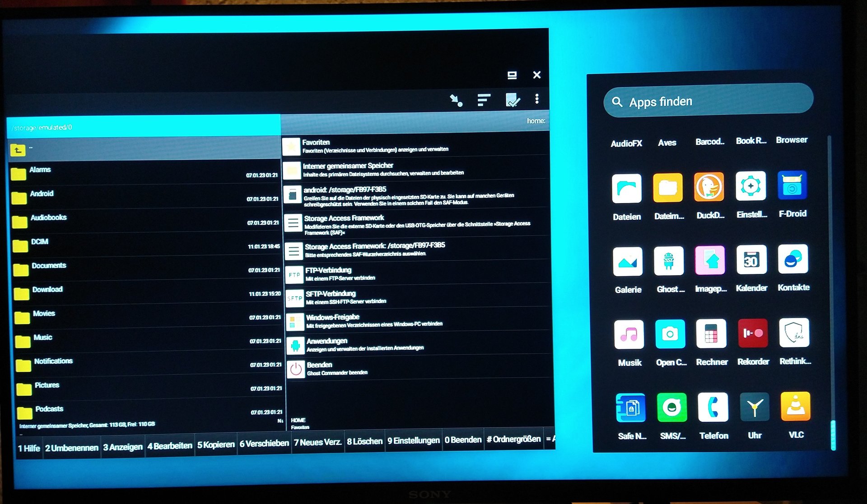The image size is (867, 504).
Task: Click the 8 Löschen button
Action: [364, 441]
